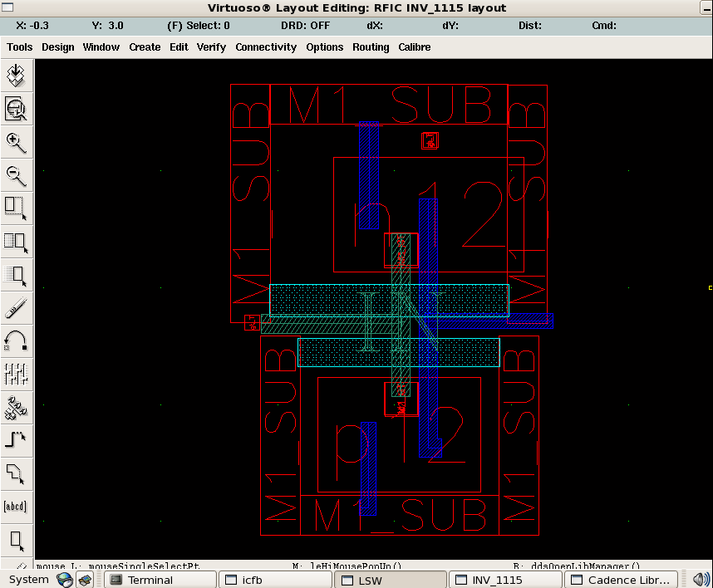Screen dimensions: 713x588
Task: Click the Save design toolbar icon
Action: tap(17, 76)
